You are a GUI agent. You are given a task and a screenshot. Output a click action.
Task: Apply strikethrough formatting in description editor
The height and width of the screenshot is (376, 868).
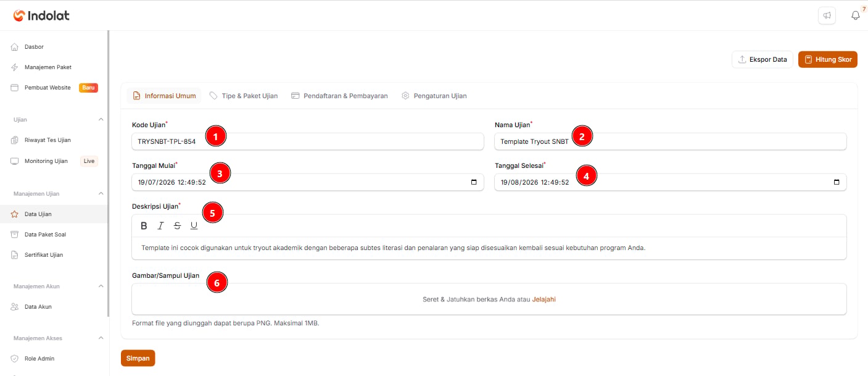click(177, 225)
